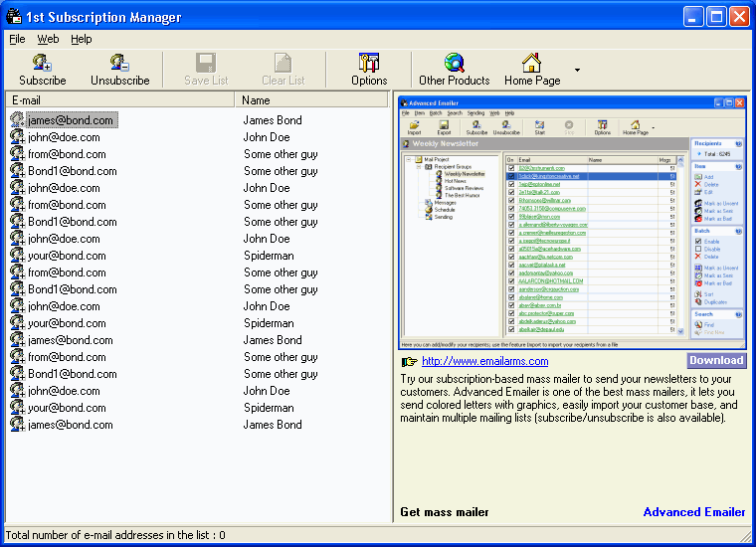Click the Advanced Emailer link at bottom
The height and width of the screenshot is (547, 756).
[693, 512]
